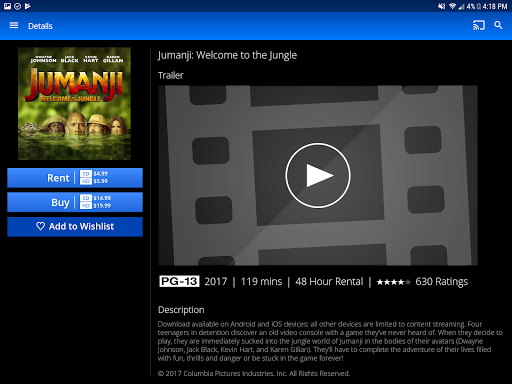Tap the battery indicator in status bar

[479, 6]
